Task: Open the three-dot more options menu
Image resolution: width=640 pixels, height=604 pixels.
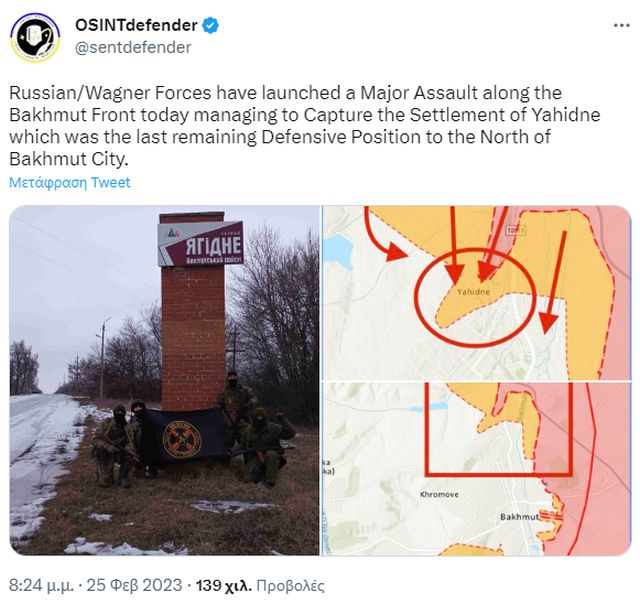Action: 622,25
